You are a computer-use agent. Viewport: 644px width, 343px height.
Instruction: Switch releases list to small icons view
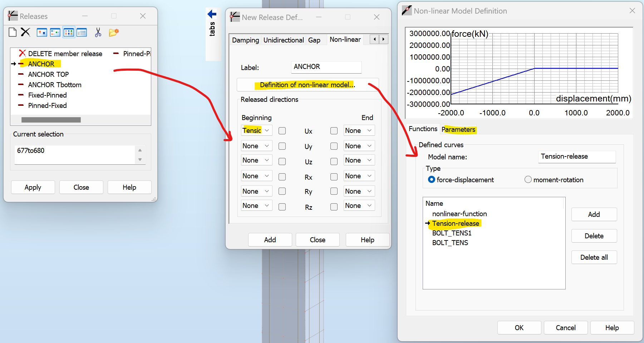click(55, 33)
